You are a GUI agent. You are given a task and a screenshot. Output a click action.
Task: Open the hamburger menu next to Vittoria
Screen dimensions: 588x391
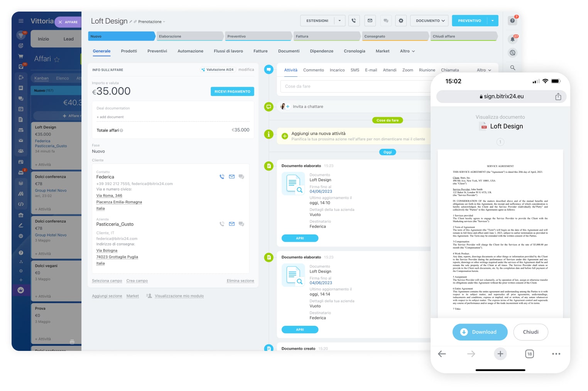click(21, 21)
